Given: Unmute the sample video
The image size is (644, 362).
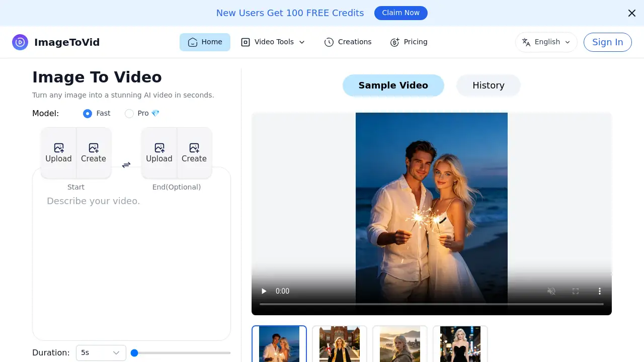Looking at the screenshot, I should point(551,291).
